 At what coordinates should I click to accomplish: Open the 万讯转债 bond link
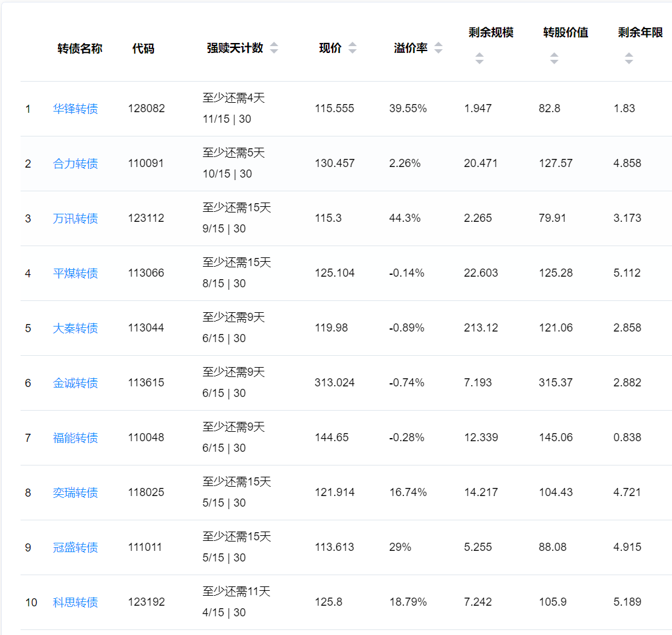tap(75, 219)
